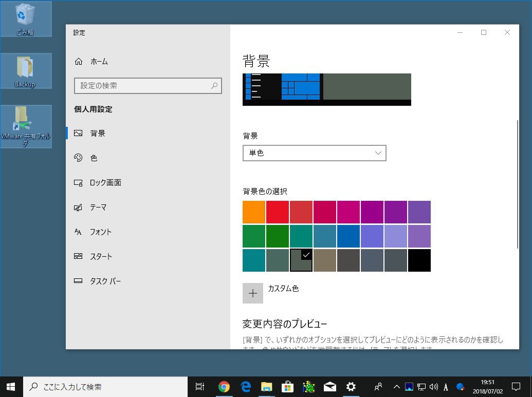The height and width of the screenshot is (397, 532).
Task: Open the Mail app on taskbar
Action: pyautogui.click(x=329, y=387)
